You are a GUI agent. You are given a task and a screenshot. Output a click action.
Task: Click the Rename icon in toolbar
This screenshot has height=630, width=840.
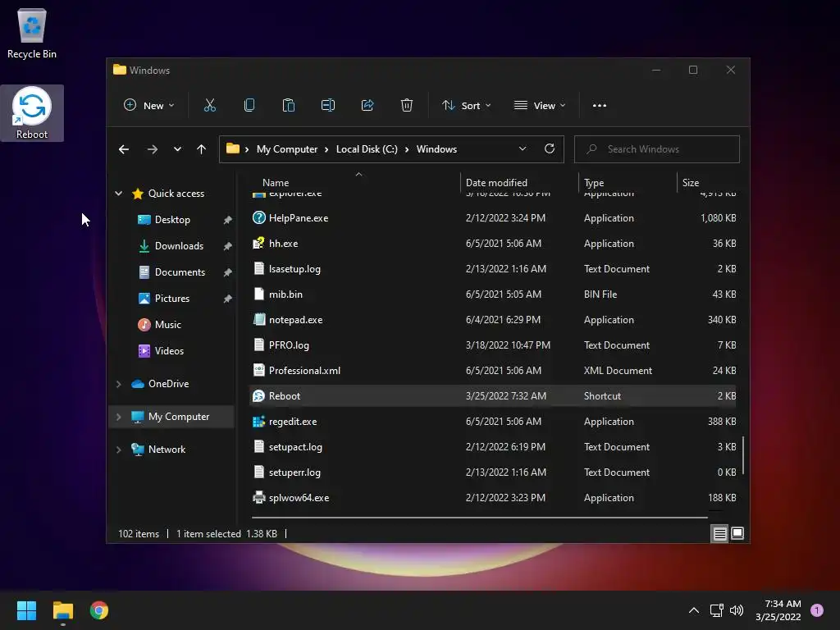328,105
